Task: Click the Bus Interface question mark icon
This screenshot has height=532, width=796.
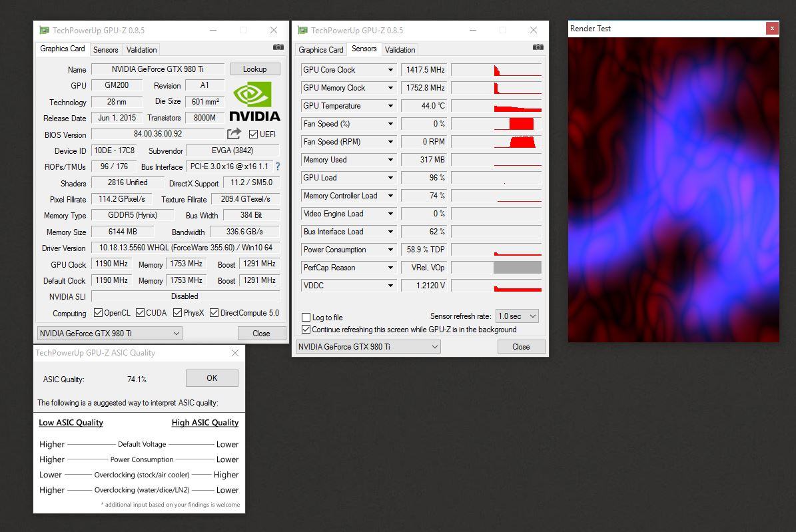Action: [x=278, y=166]
